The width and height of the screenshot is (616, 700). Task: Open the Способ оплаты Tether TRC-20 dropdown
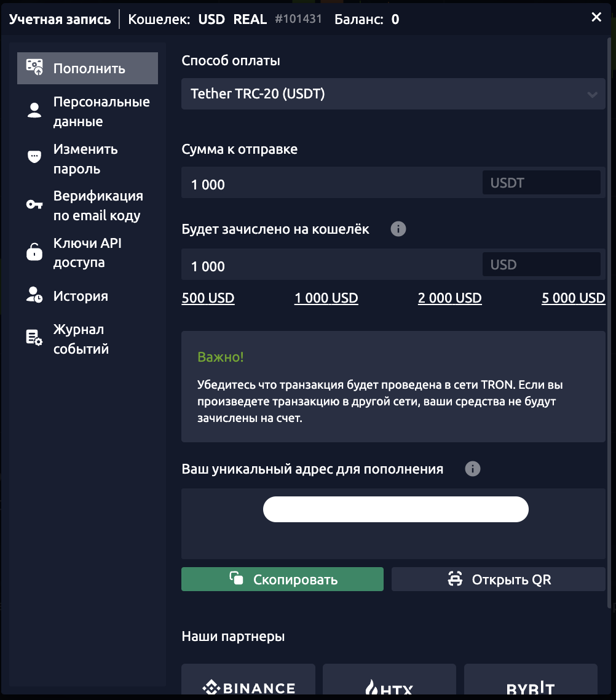pos(393,93)
